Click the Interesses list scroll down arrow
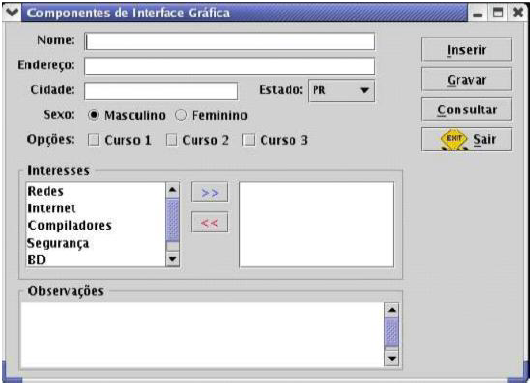The height and width of the screenshot is (387, 531). (173, 259)
